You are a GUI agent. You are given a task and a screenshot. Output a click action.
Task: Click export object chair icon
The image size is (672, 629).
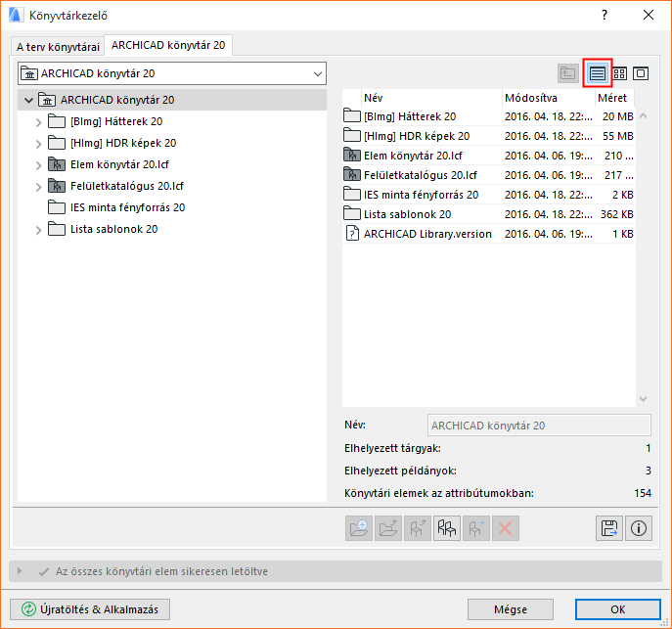(x=418, y=528)
